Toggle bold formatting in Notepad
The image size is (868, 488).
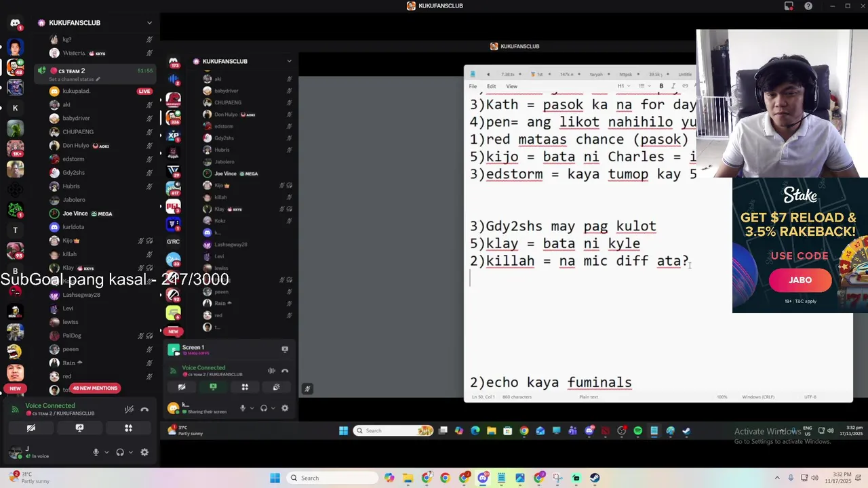coord(661,86)
